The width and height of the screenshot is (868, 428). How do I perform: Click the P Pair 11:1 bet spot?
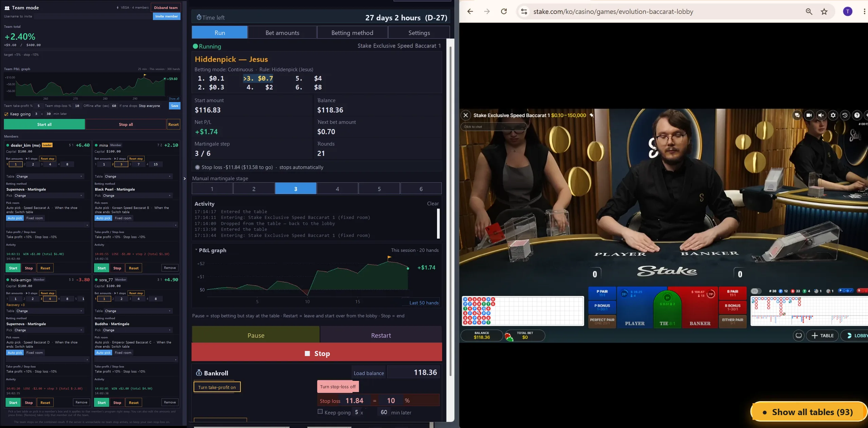point(602,293)
